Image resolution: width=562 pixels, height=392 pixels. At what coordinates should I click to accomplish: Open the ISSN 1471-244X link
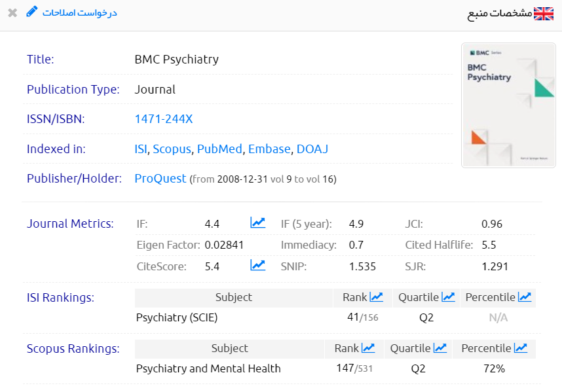coord(163,119)
